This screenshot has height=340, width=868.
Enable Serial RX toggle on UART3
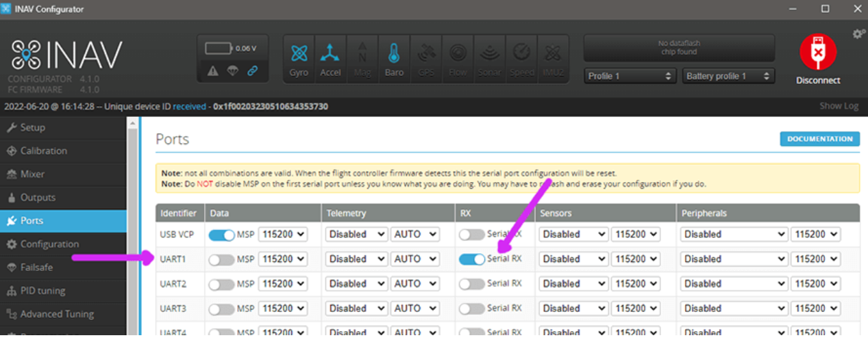point(472,309)
